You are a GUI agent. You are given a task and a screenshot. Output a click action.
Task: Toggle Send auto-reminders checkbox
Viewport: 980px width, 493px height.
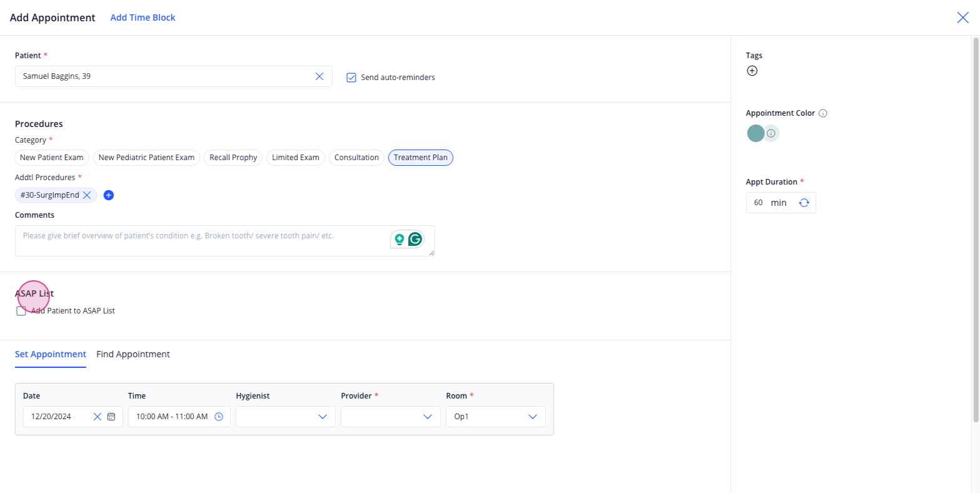tap(351, 78)
